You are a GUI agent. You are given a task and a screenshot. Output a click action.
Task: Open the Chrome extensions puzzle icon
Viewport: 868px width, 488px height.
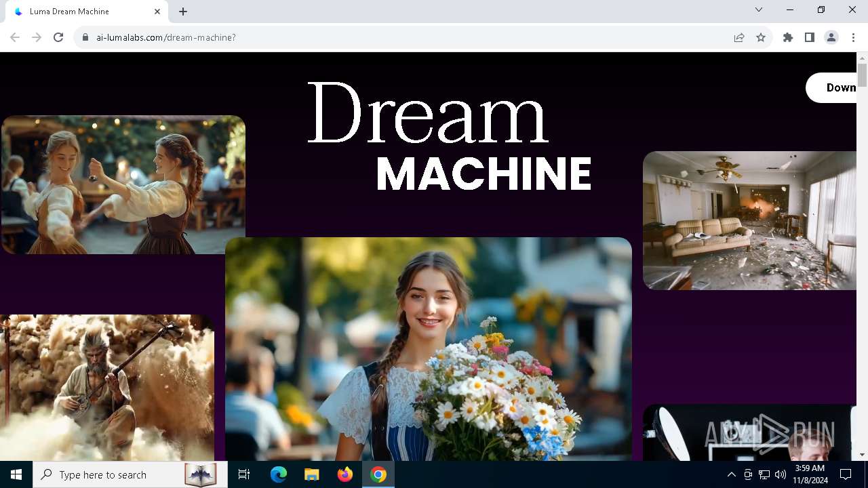point(788,37)
